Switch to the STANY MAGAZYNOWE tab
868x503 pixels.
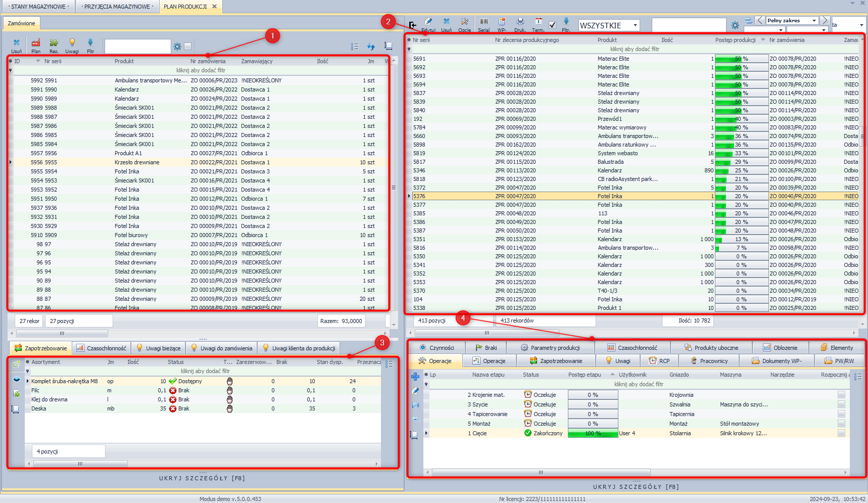pyautogui.click(x=38, y=7)
